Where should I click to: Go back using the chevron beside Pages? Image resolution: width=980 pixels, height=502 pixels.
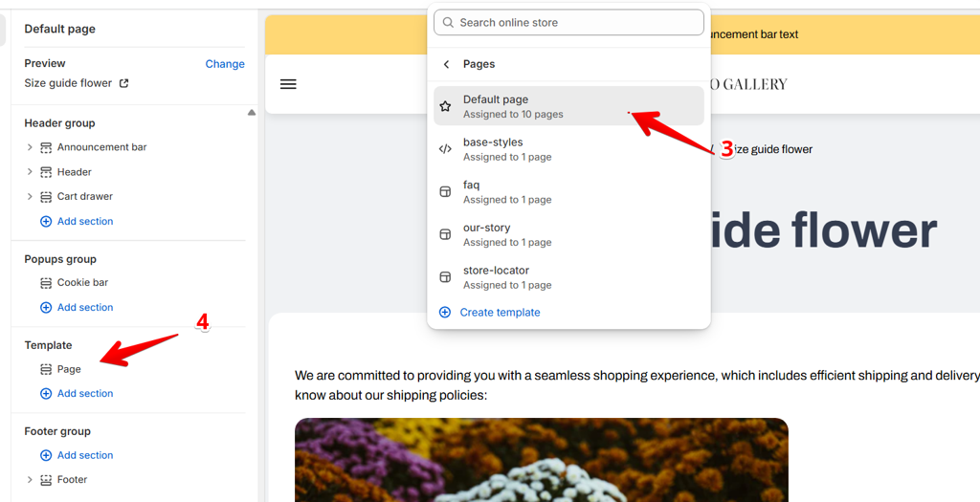tap(446, 64)
